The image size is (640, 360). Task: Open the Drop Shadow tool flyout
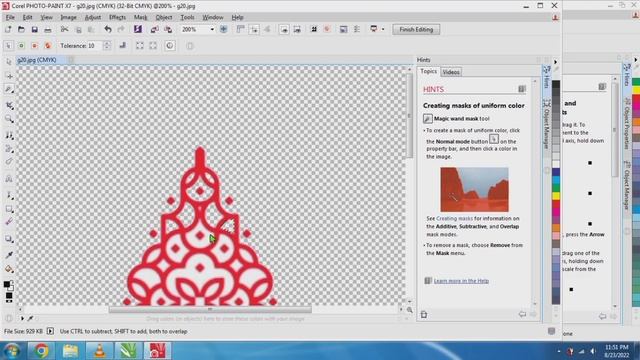click(9, 239)
